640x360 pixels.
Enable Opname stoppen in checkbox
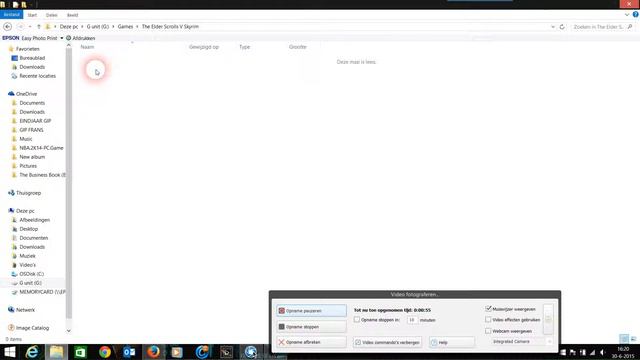point(357,320)
